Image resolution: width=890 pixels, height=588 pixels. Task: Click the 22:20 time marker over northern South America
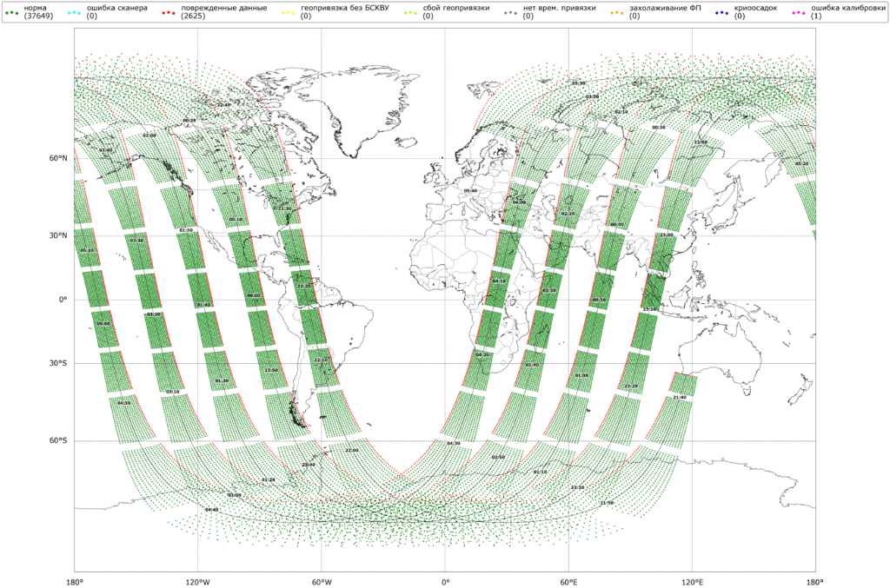coord(304,287)
